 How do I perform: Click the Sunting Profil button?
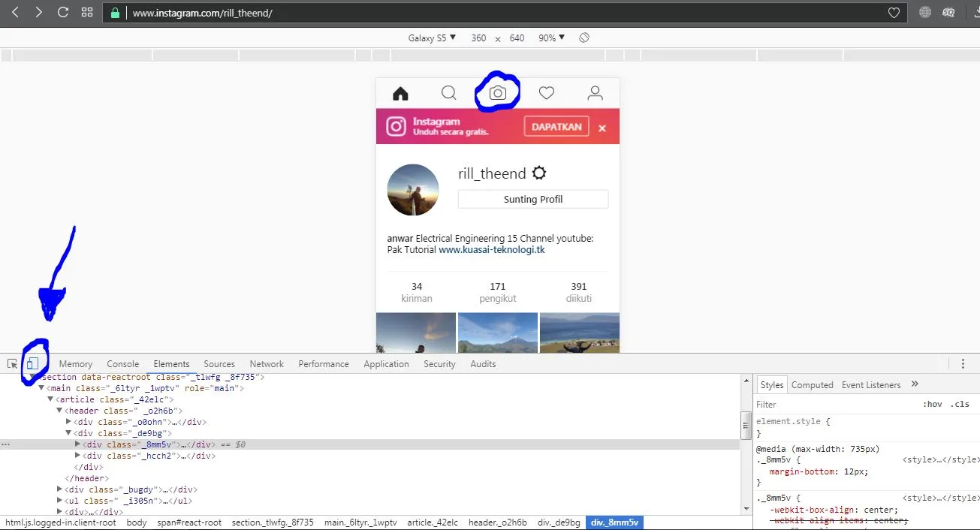[532, 199]
